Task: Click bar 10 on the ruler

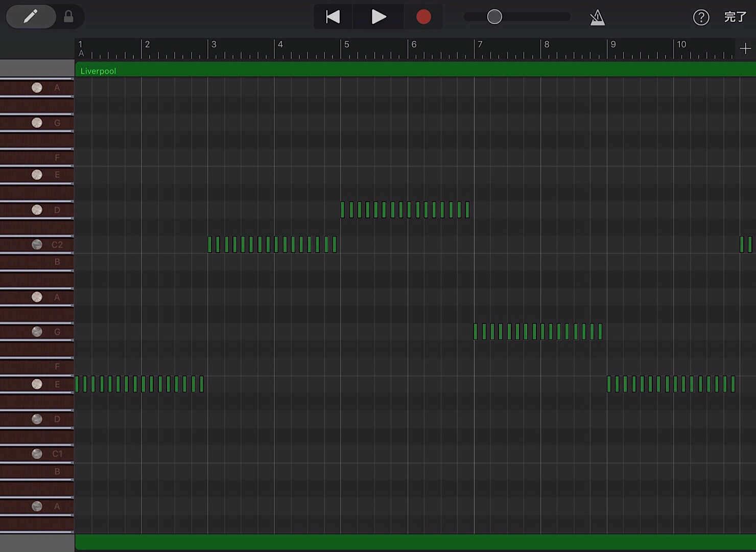Action: tap(681, 44)
